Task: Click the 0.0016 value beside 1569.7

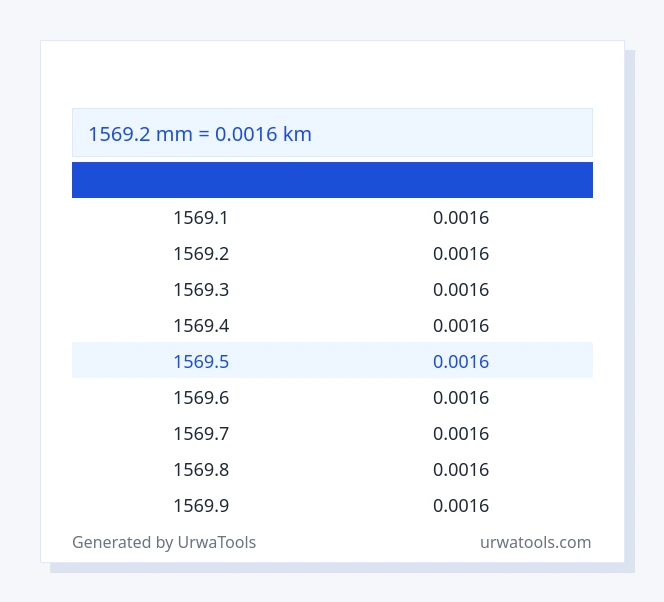Action: tap(461, 434)
